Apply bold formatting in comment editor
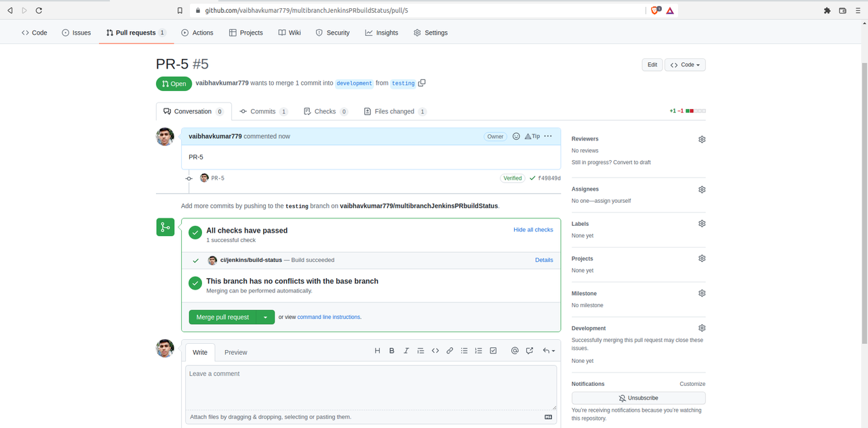 392,351
